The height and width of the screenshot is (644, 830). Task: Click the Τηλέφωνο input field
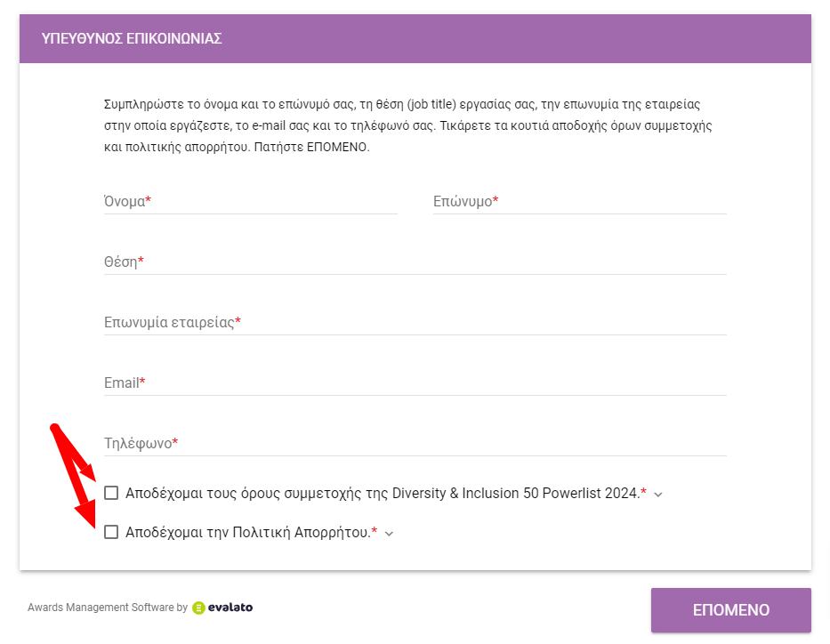click(415, 443)
